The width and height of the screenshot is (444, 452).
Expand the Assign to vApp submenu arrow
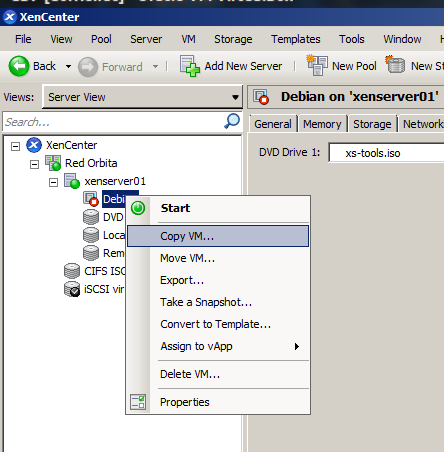tap(297, 346)
